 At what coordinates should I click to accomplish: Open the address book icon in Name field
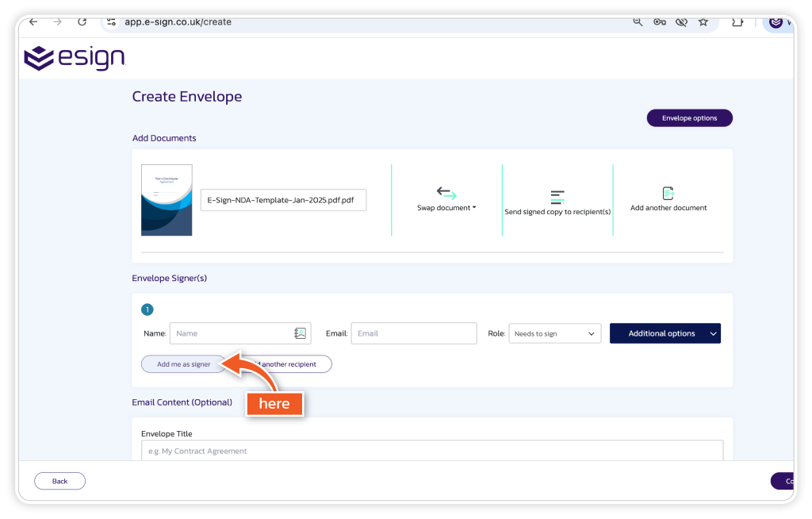point(300,333)
